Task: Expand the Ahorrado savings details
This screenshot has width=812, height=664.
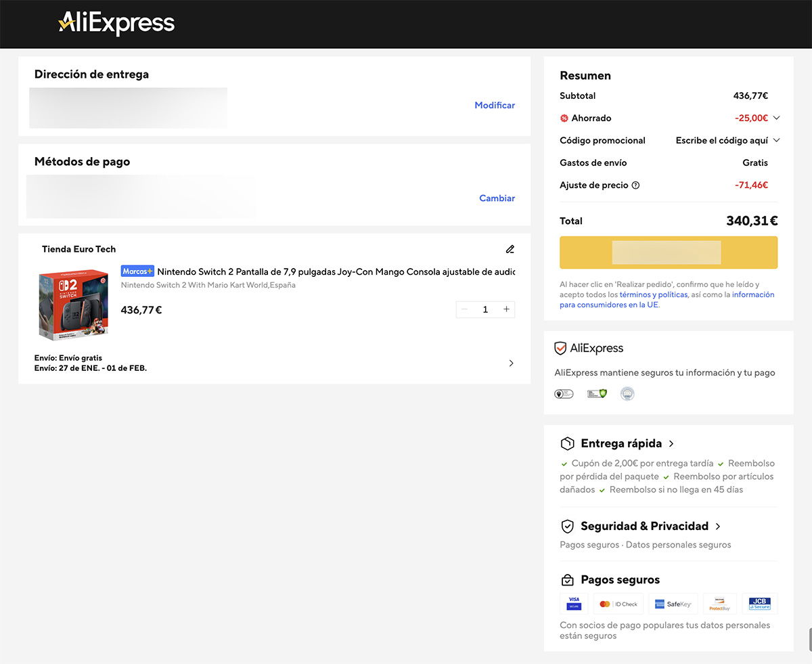Action: (776, 118)
